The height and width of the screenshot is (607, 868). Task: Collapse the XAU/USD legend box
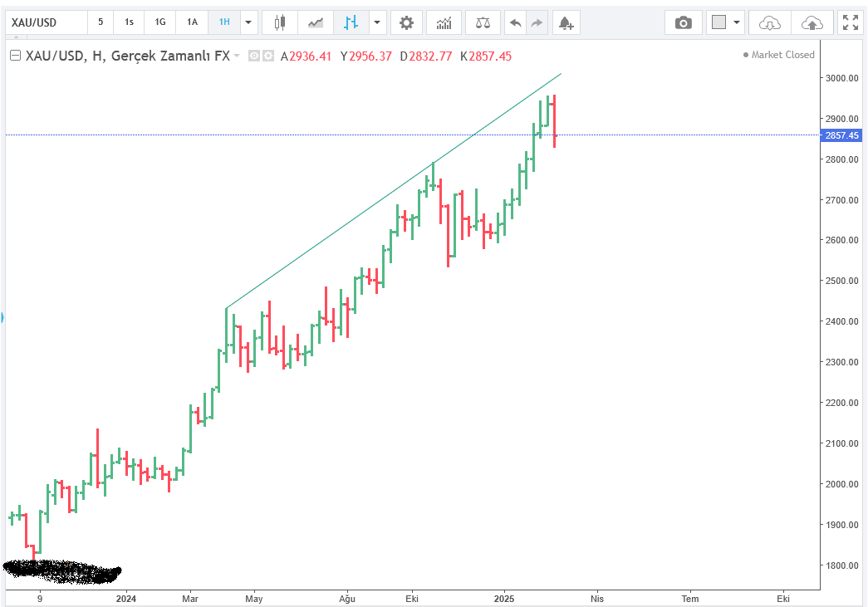15,56
